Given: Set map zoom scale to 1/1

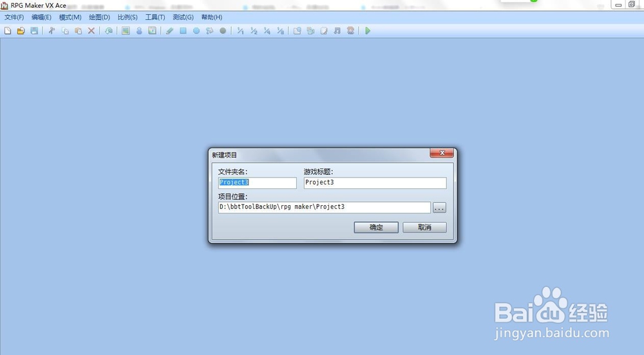Looking at the screenshot, I should (x=240, y=31).
